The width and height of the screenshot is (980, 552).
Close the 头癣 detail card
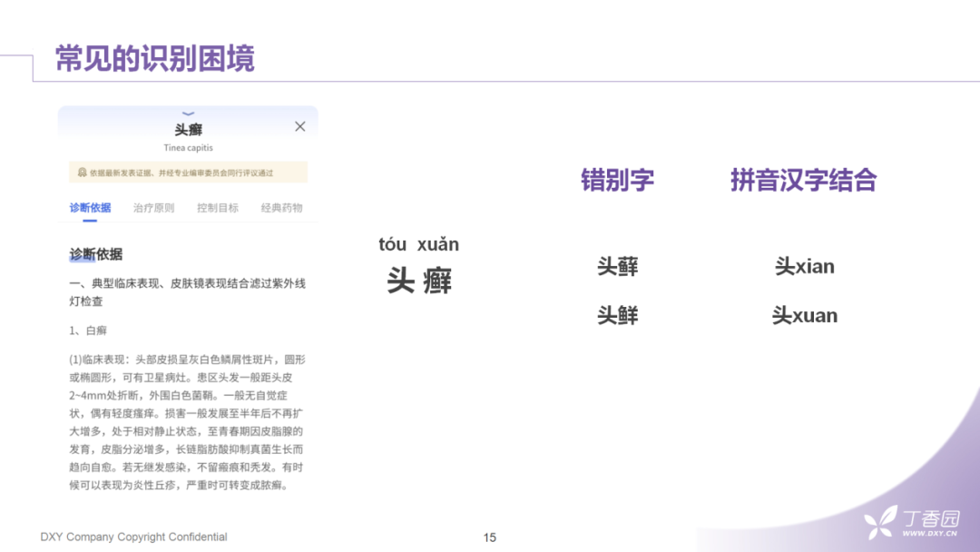click(299, 127)
